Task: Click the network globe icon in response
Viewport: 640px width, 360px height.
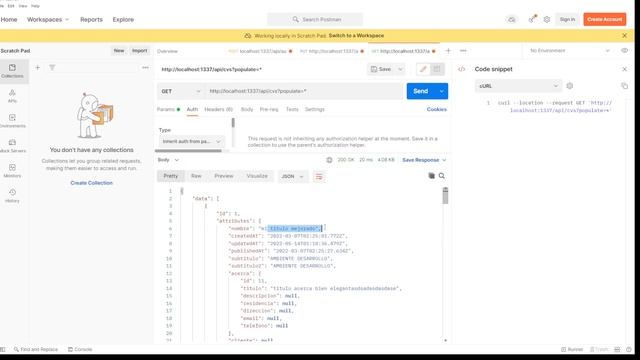Action: click(x=329, y=160)
